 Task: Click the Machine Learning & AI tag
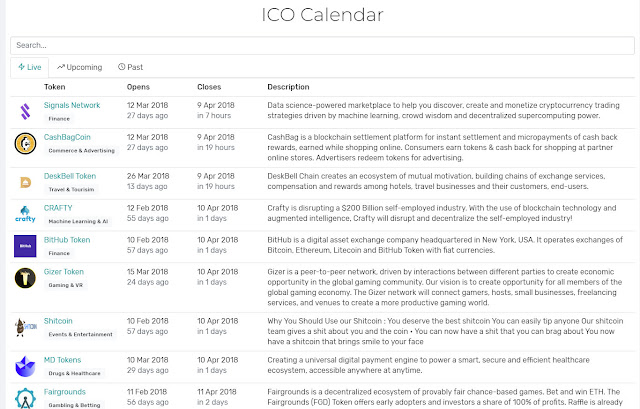point(82,221)
